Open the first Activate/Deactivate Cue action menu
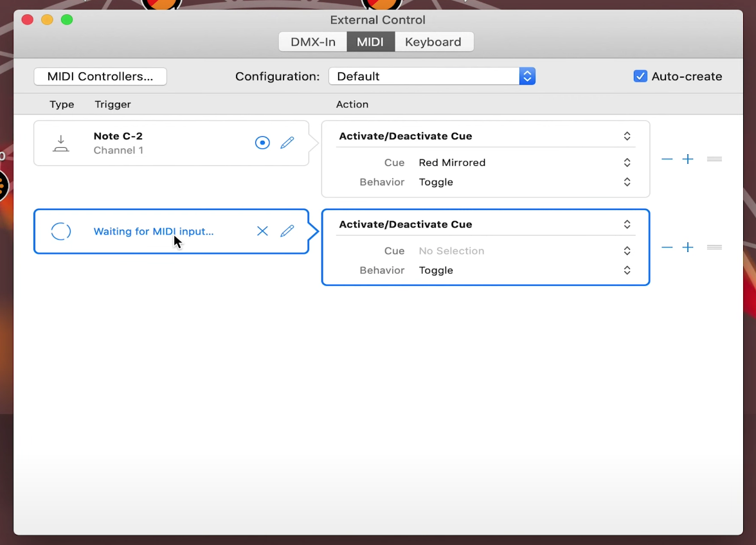 [x=485, y=136]
